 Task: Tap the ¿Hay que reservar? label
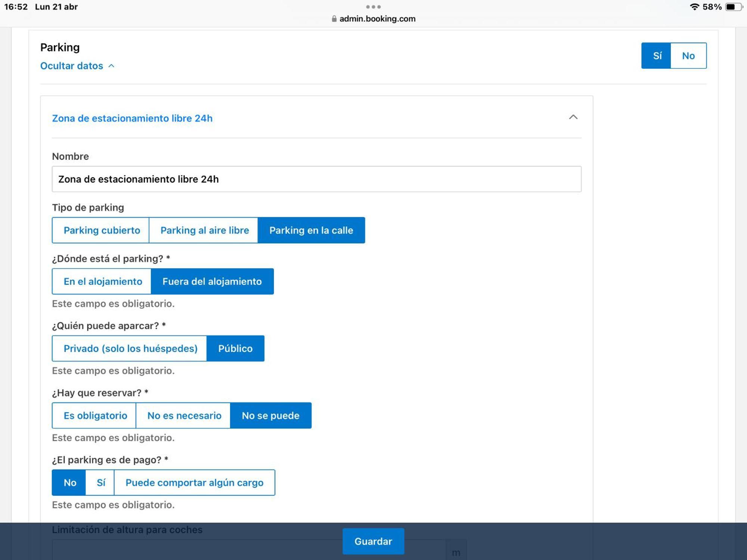click(x=100, y=393)
